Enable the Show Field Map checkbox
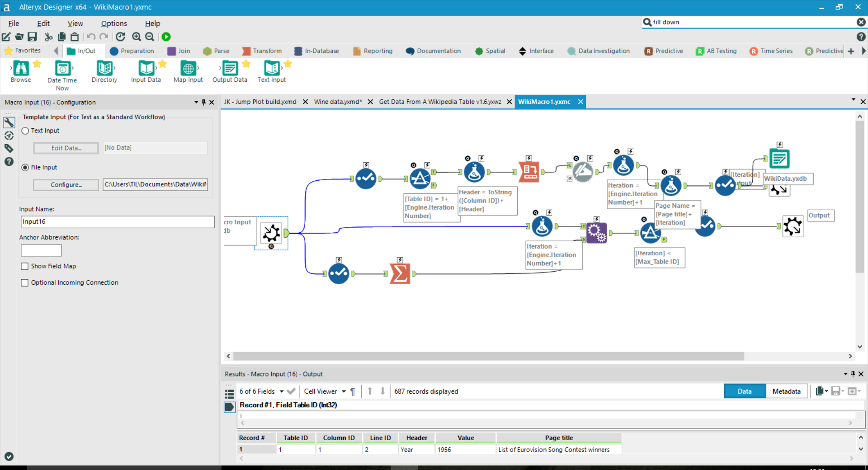This screenshot has height=470, width=868. coord(25,266)
